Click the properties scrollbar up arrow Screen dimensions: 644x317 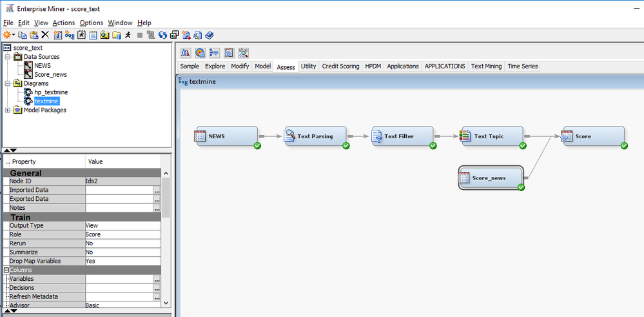(166, 174)
